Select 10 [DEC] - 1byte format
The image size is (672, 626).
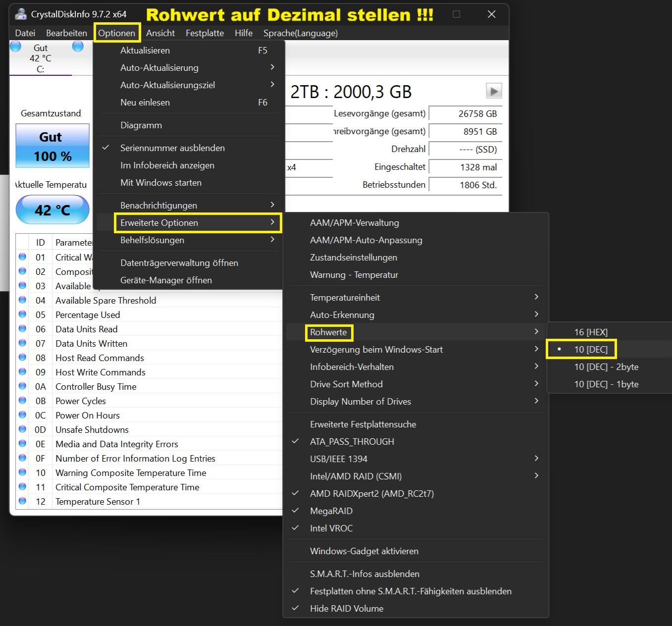point(610,384)
